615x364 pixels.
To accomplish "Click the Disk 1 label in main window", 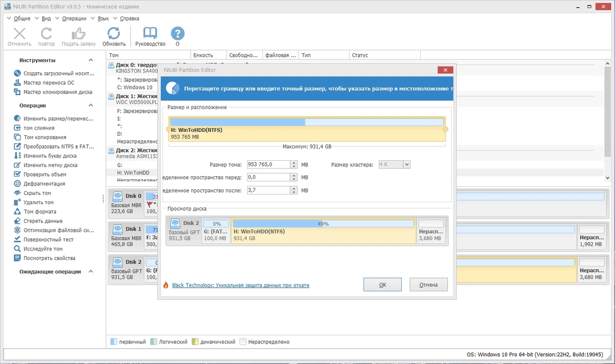I will pos(134,229).
